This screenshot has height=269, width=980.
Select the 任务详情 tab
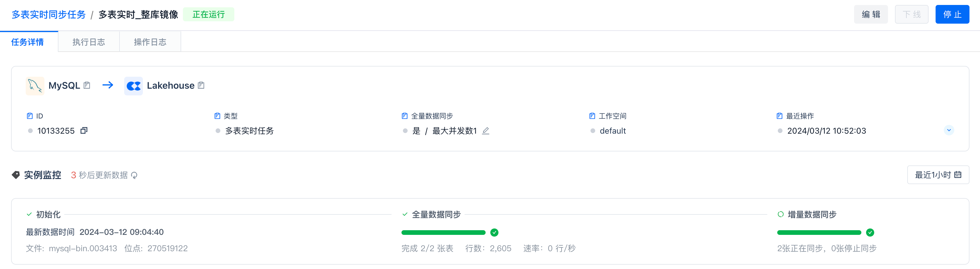point(27,42)
